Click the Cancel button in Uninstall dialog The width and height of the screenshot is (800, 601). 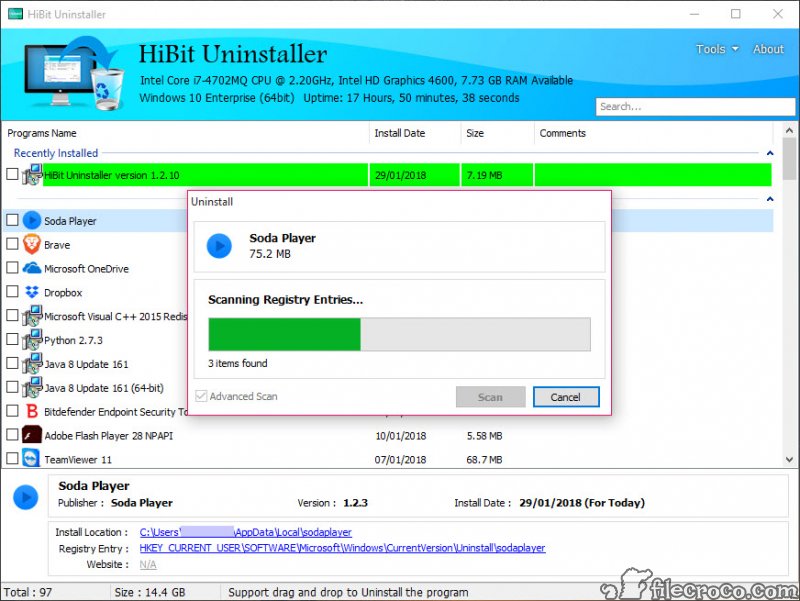click(566, 397)
